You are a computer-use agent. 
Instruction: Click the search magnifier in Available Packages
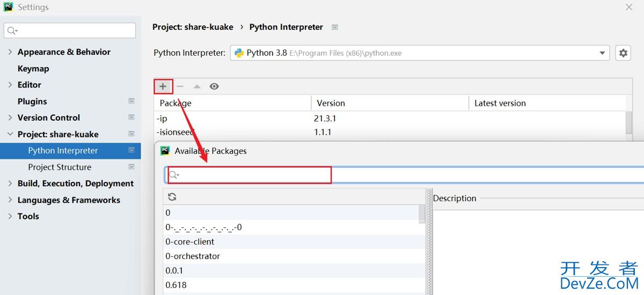(173, 175)
